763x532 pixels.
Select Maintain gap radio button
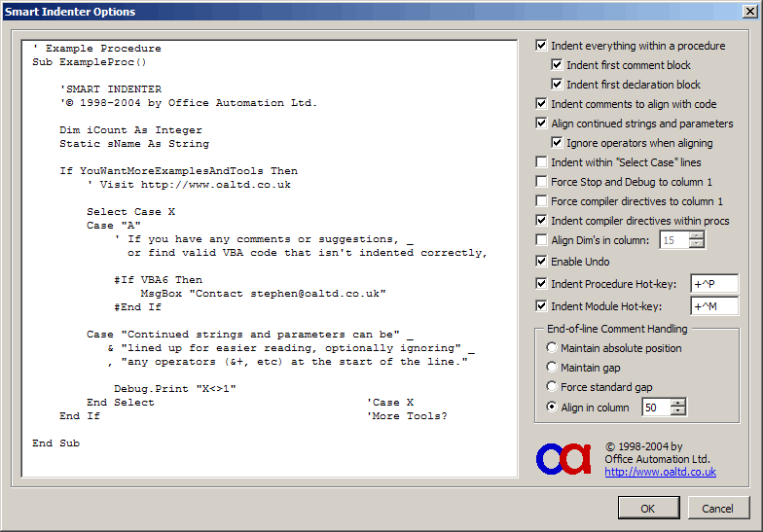click(x=551, y=368)
